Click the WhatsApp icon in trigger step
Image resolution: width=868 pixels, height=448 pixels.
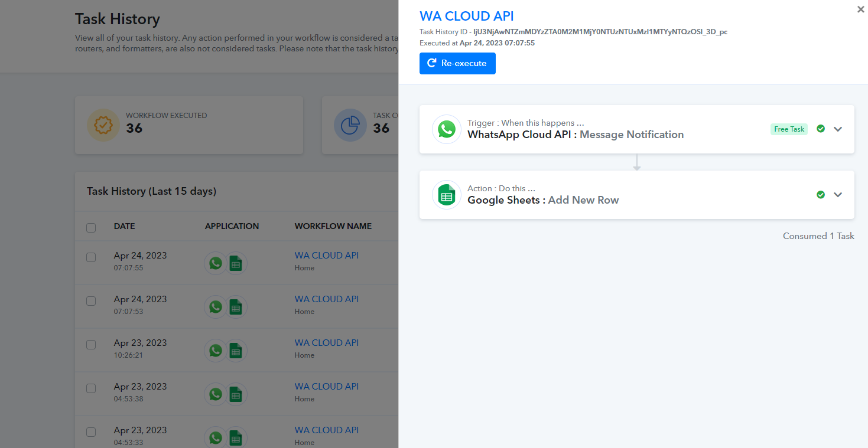pyautogui.click(x=447, y=129)
